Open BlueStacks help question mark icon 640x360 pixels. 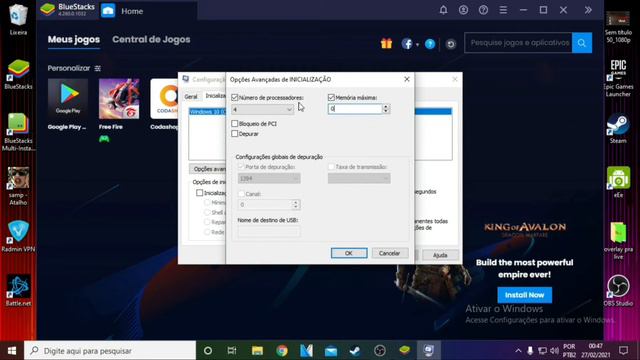483,10
